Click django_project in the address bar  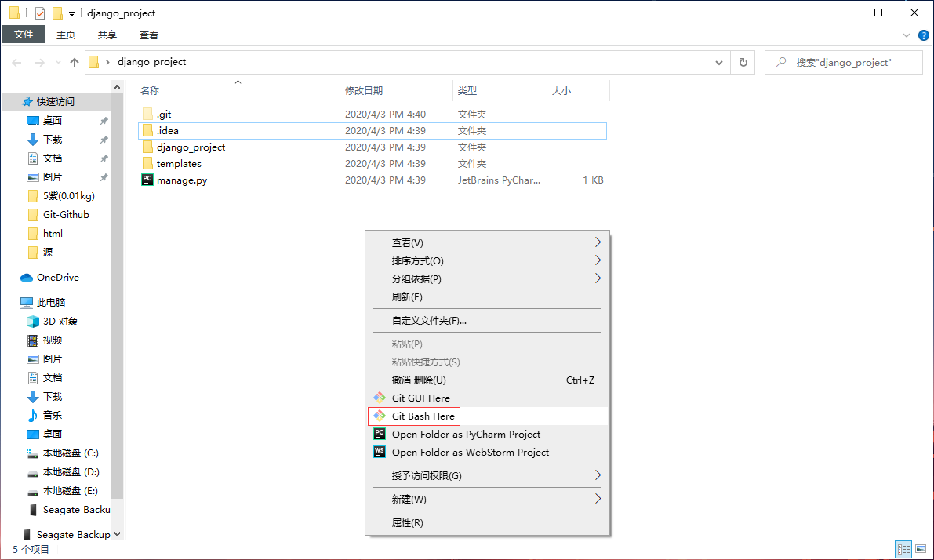(x=152, y=62)
